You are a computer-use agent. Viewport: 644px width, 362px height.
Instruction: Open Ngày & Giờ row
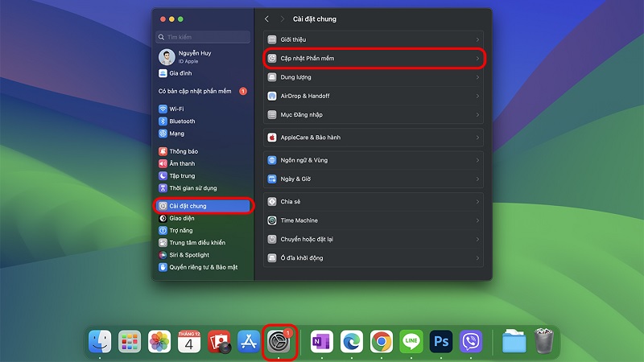[374, 179]
